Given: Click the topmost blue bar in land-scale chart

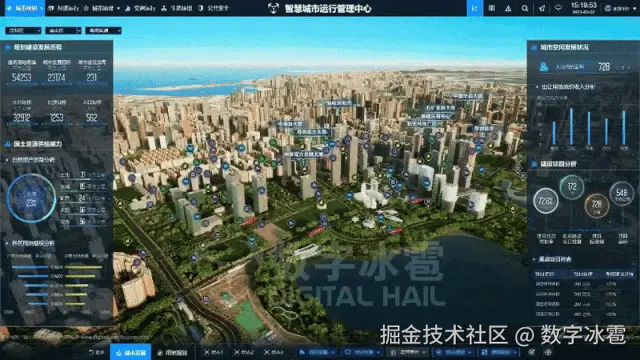Looking at the screenshot, I should point(30,267).
